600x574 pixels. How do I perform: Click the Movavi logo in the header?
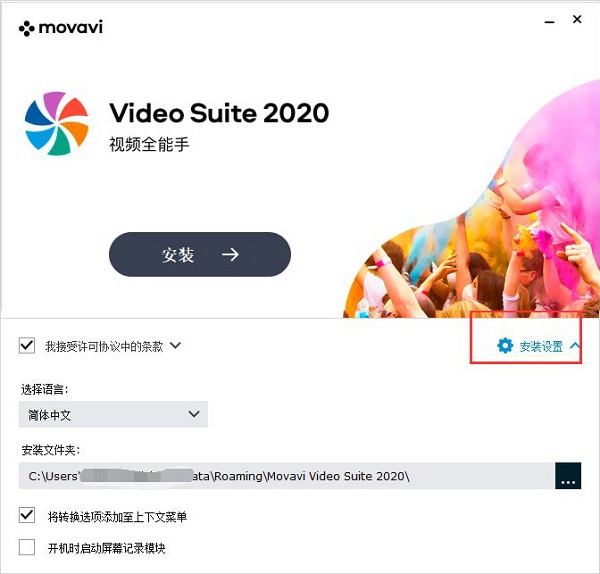coord(60,28)
